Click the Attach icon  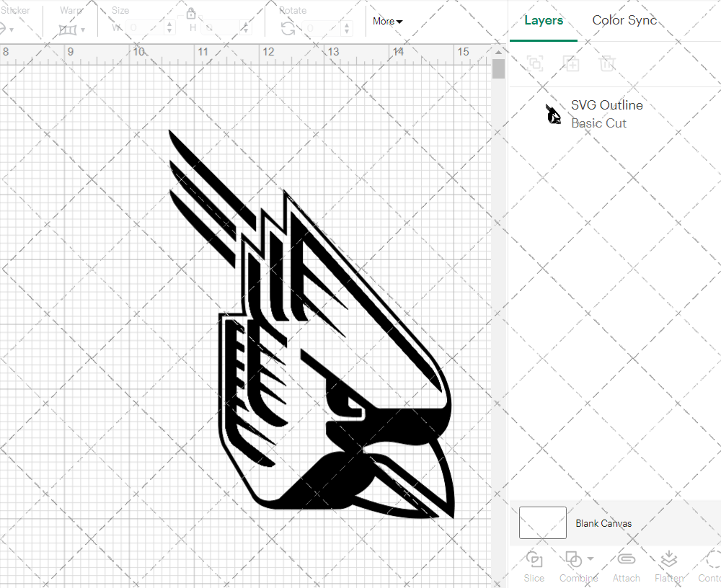point(626,558)
